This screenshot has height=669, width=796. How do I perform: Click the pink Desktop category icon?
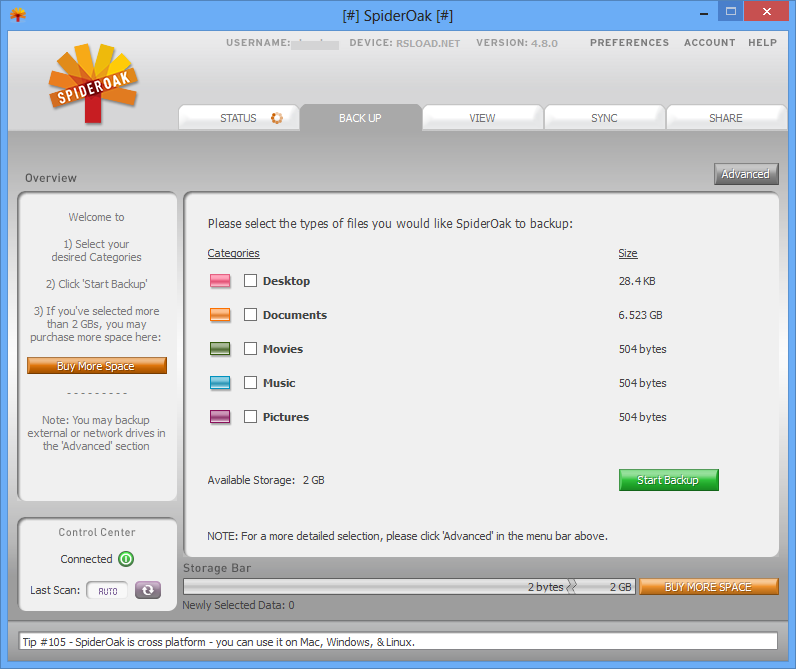click(x=220, y=281)
